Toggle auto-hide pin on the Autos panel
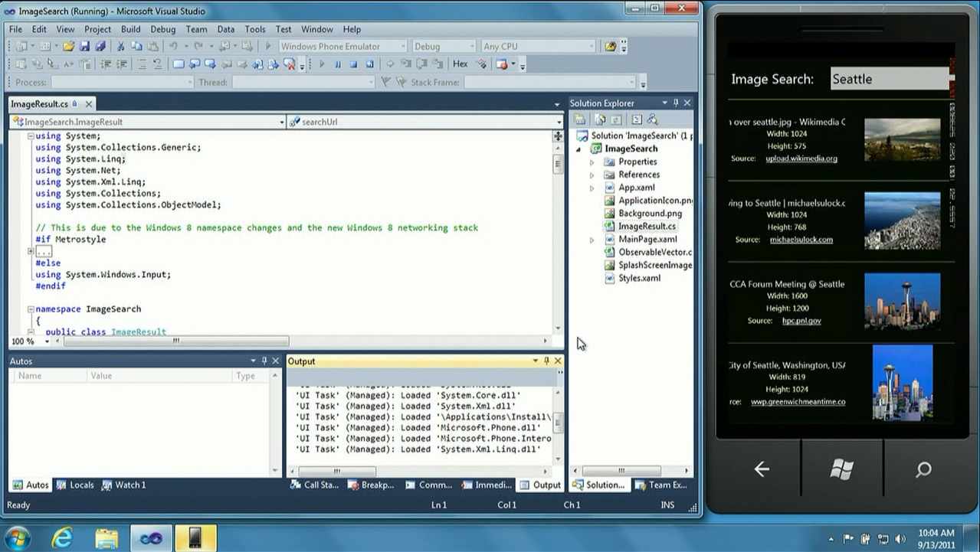 coord(264,361)
